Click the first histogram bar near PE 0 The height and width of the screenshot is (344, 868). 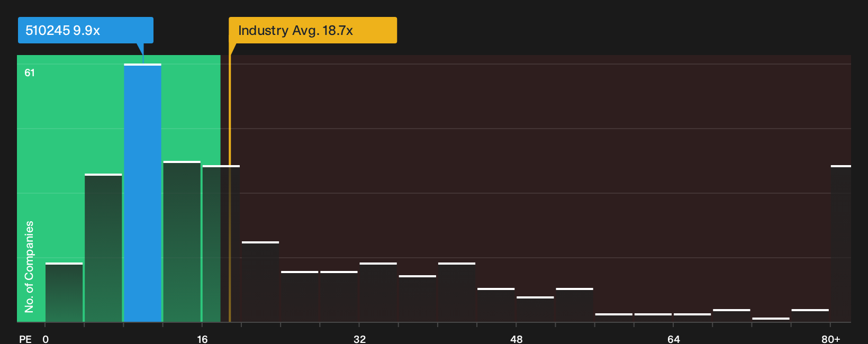[64, 292]
